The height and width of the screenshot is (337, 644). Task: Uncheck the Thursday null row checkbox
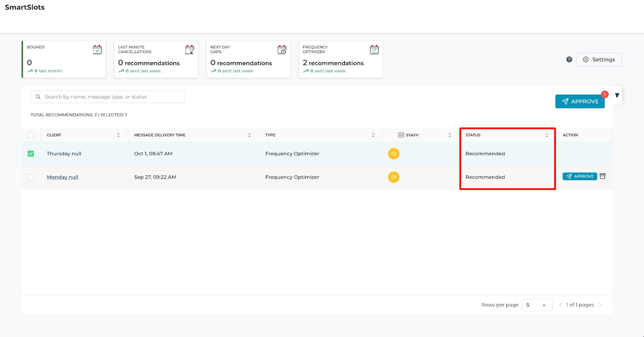[31, 154]
